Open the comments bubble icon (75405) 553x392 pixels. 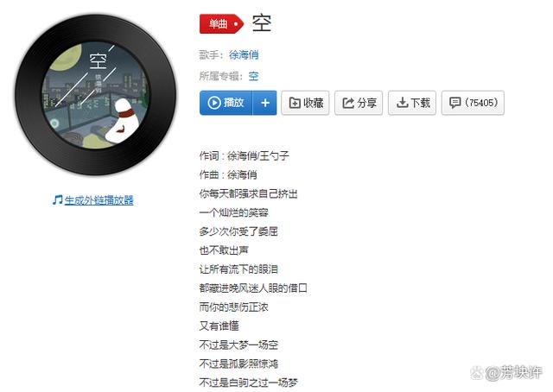[x=455, y=103]
